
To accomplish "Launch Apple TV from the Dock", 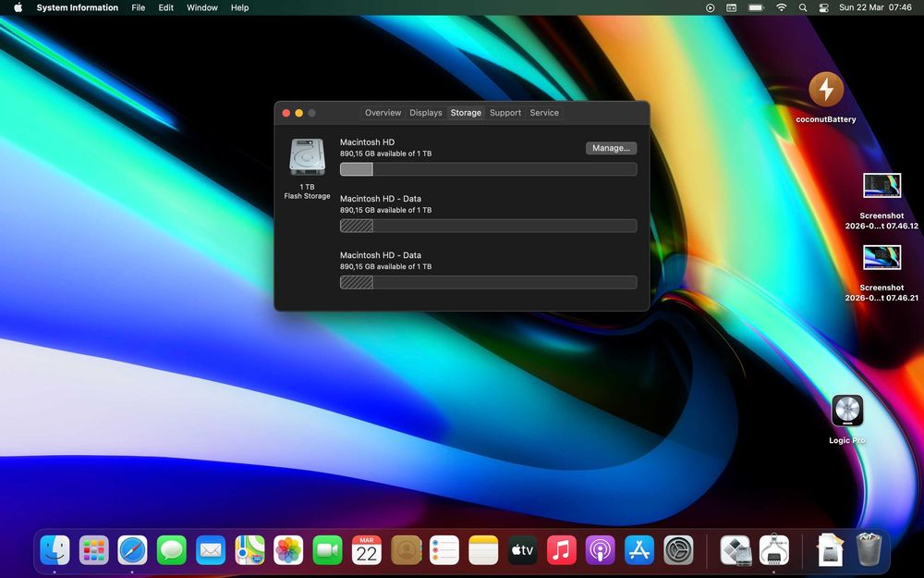I will 523,550.
